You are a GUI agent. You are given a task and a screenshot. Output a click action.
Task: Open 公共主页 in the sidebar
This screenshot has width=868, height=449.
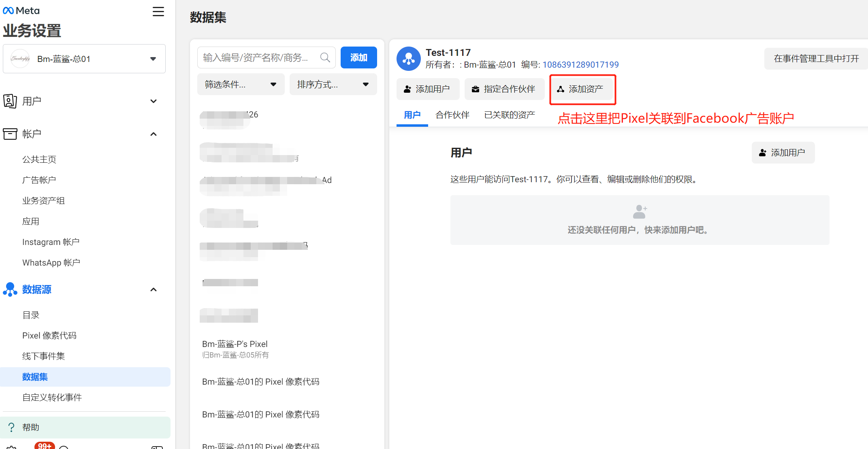39,159
